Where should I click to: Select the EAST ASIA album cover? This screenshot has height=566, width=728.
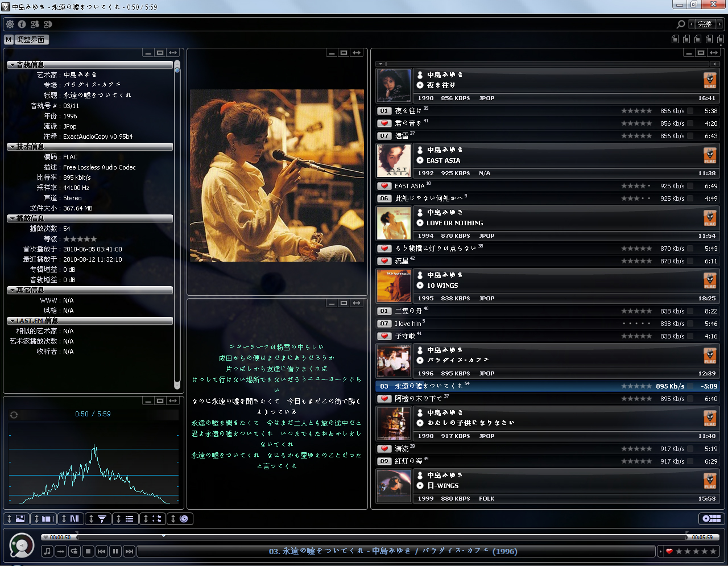tap(394, 160)
